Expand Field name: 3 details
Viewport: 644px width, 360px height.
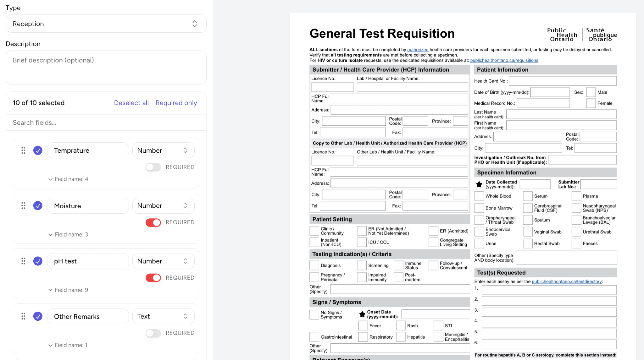(68, 235)
